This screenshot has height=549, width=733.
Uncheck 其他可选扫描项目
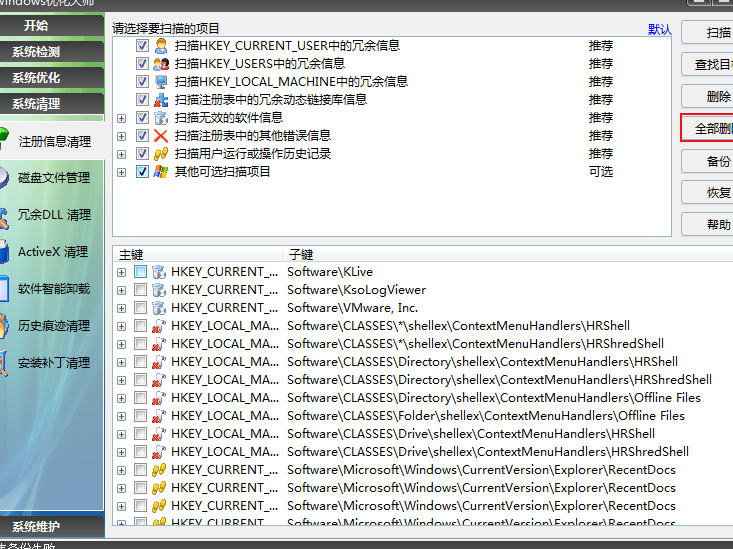142,172
